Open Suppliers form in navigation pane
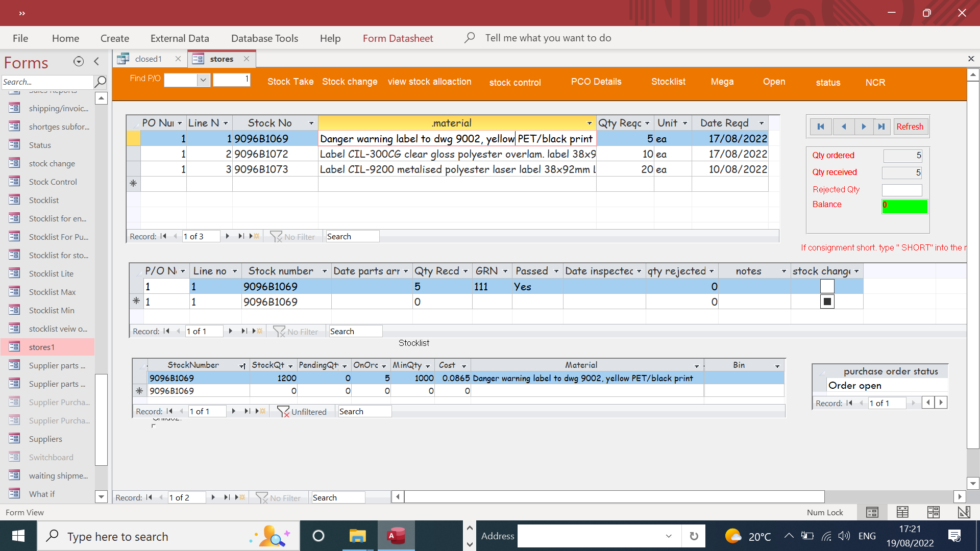The image size is (980, 551). (x=45, y=439)
